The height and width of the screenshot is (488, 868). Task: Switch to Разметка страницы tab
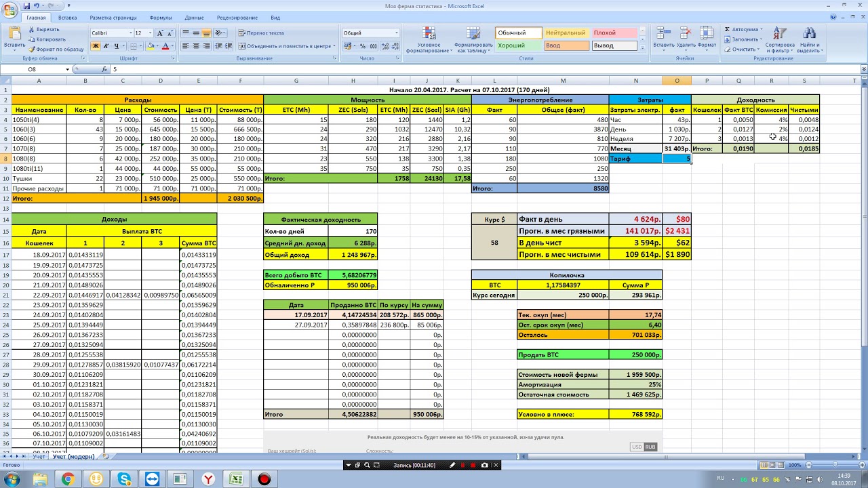(x=113, y=18)
